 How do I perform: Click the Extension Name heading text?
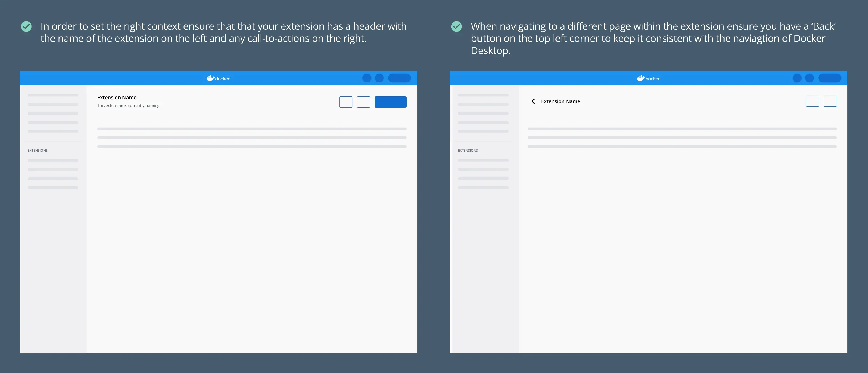116,97
